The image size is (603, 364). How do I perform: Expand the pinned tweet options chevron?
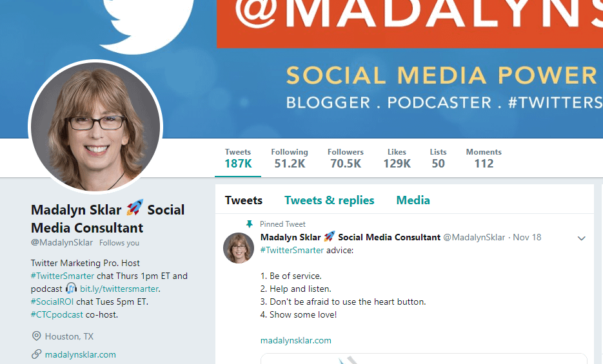(x=581, y=238)
